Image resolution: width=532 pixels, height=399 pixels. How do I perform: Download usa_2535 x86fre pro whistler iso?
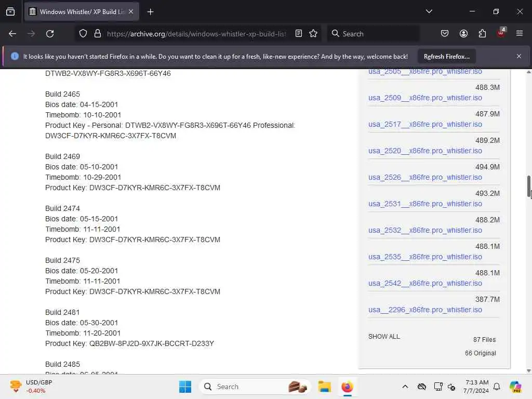(x=425, y=257)
